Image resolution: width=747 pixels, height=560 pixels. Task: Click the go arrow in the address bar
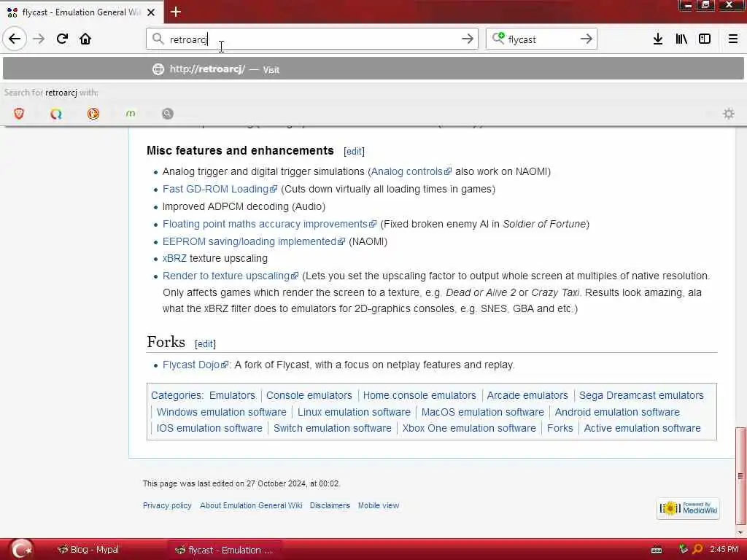pyautogui.click(x=468, y=39)
